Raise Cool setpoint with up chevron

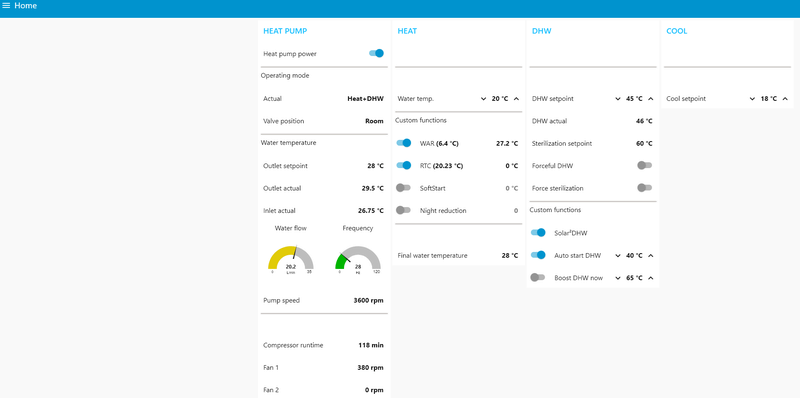tap(785, 99)
